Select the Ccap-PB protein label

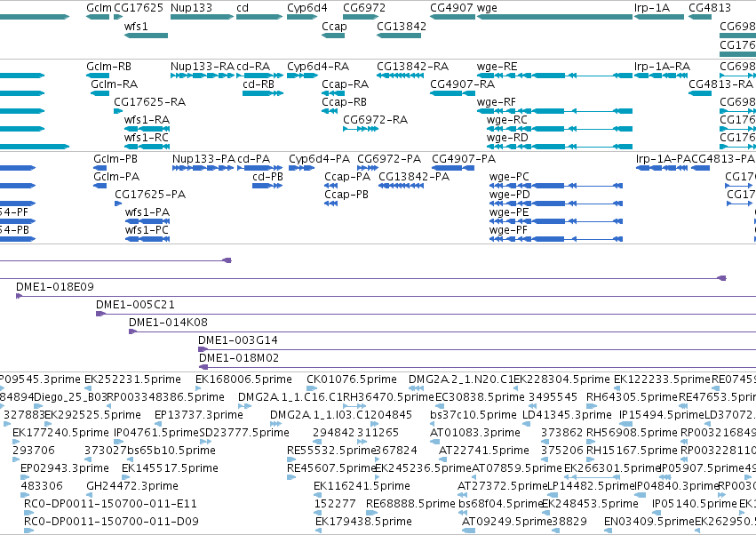pyautogui.click(x=346, y=195)
